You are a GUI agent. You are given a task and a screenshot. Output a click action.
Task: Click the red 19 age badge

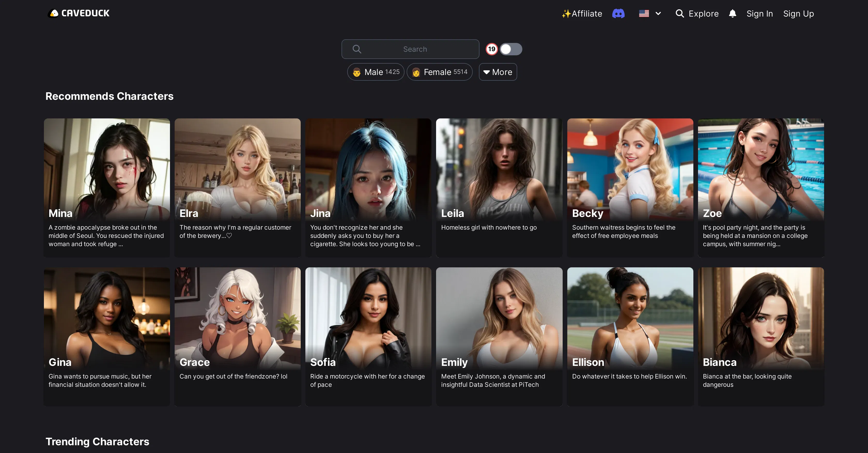click(492, 49)
